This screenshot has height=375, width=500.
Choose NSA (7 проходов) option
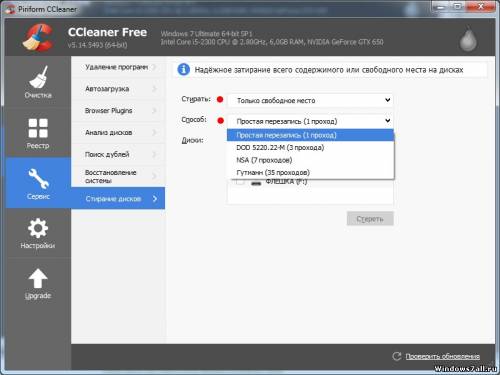point(310,160)
